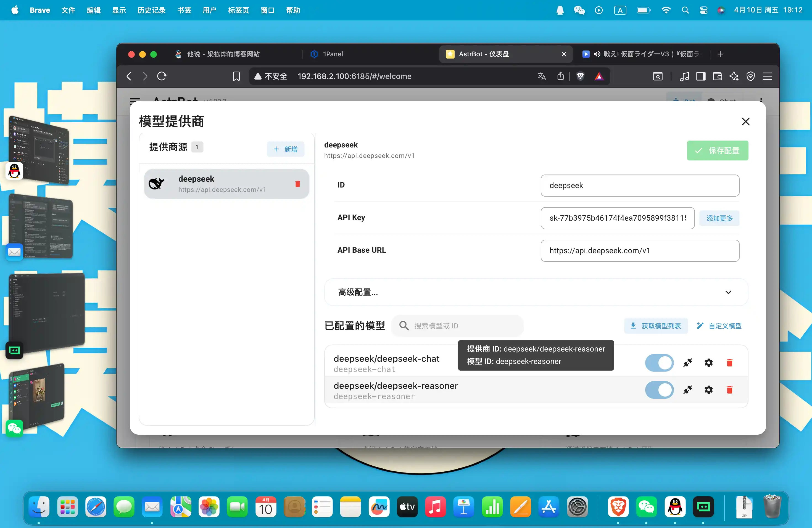Open Brave Wallet from toolbar
The height and width of the screenshot is (528, 812).
click(717, 76)
